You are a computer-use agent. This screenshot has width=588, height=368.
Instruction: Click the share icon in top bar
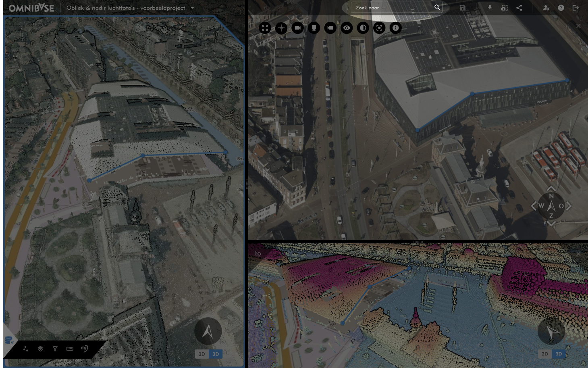[519, 8]
